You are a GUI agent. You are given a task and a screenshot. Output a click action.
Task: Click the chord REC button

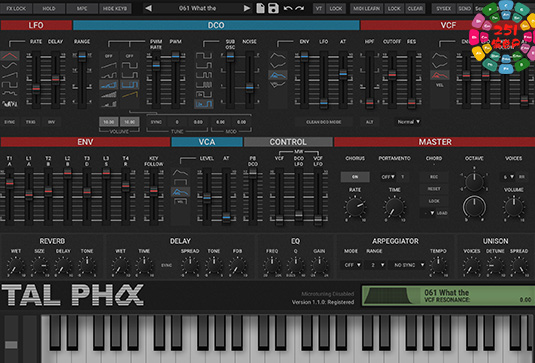click(434, 177)
